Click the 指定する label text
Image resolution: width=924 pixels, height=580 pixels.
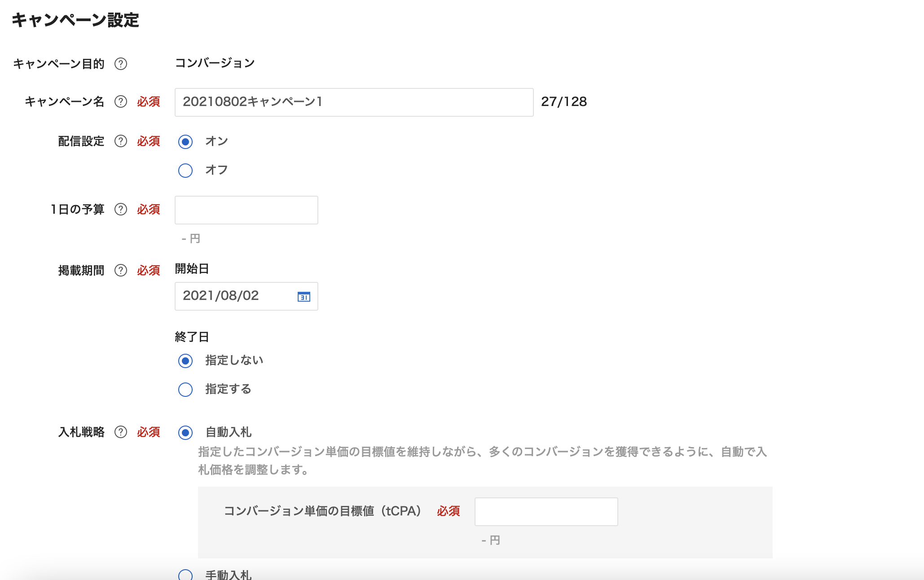pyautogui.click(x=228, y=389)
